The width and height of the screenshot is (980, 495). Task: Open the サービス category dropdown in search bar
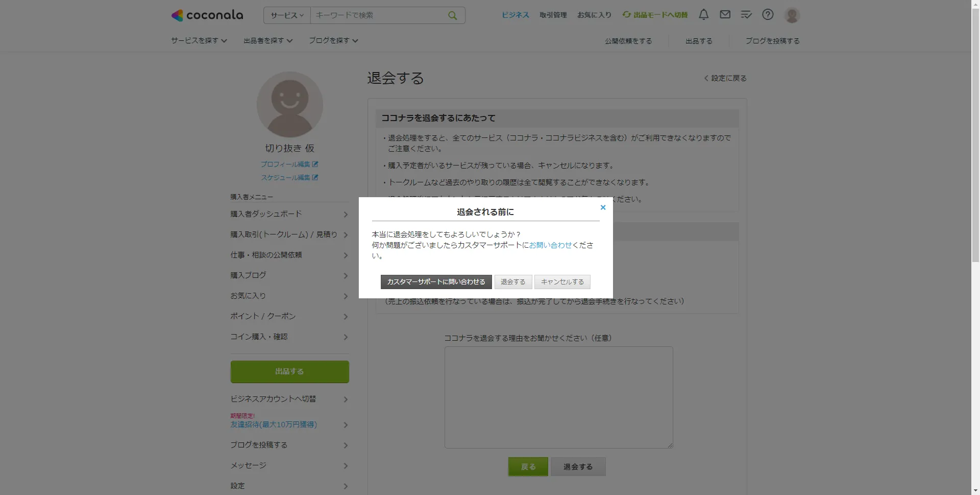286,15
